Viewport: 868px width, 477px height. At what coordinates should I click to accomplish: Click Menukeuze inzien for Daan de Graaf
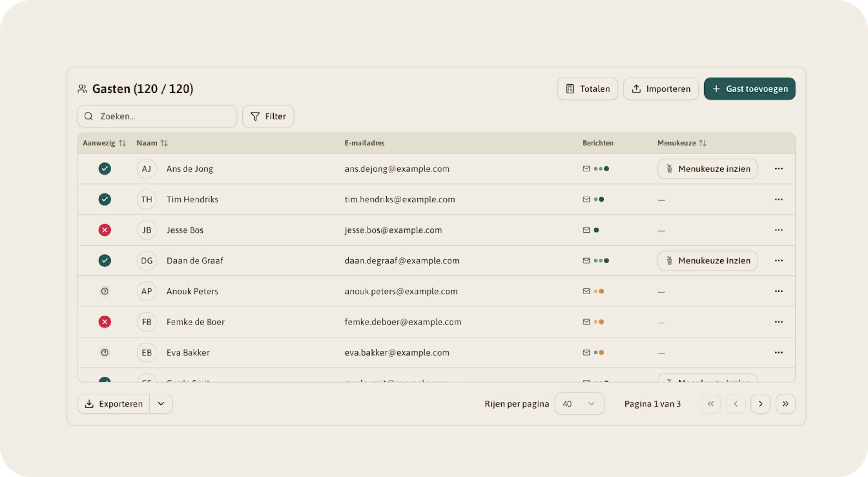(x=707, y=261)
